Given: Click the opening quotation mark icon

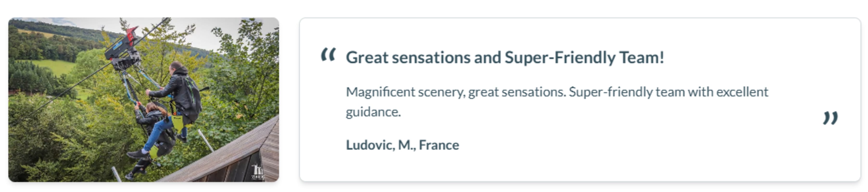Looking at the screenshot, I should pos(328,54).
